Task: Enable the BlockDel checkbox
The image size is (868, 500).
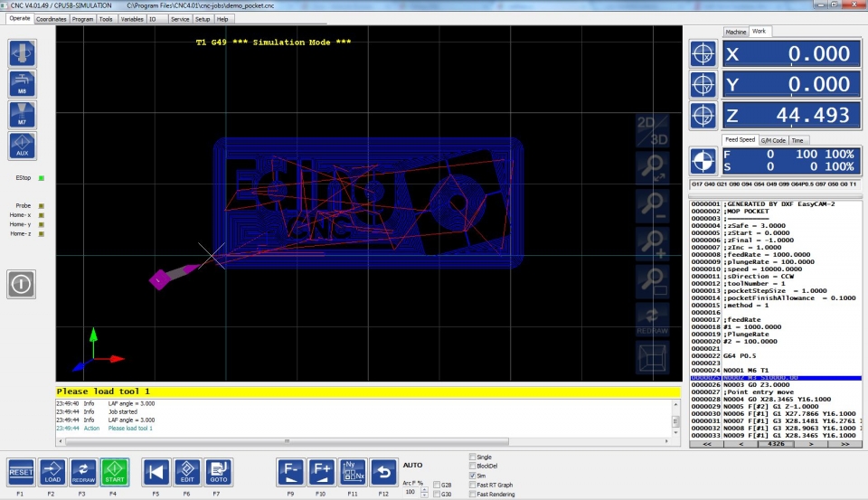Action: pyautogui.click(x=472, y=466)
